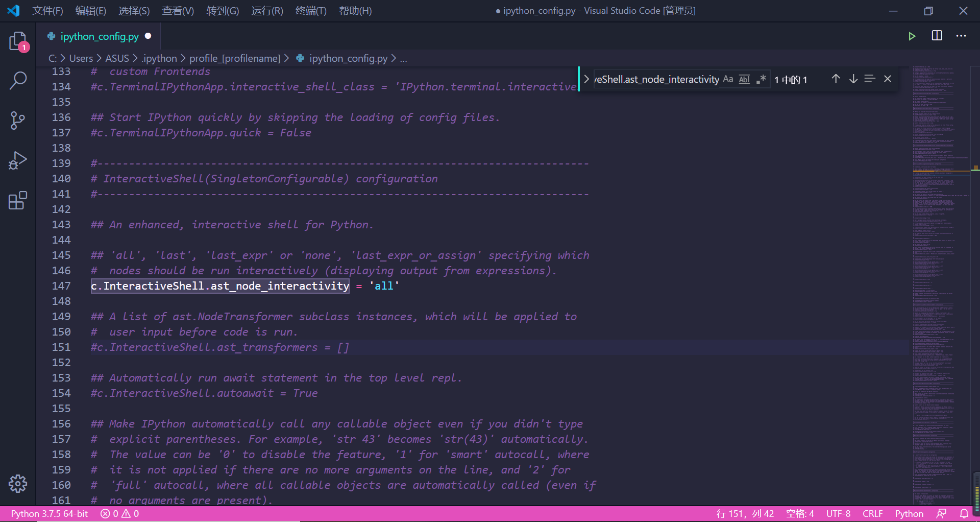980x522 pixels.
Task: Toggle Whole Word matching in find
Action: (744, 79)
